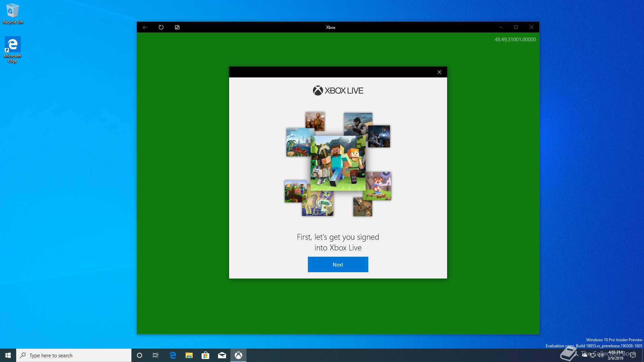Select the strategy game battlefield thumbnail
Image resolution: width=644 pixels, height=362 pixels.
[x=363, y=207]
